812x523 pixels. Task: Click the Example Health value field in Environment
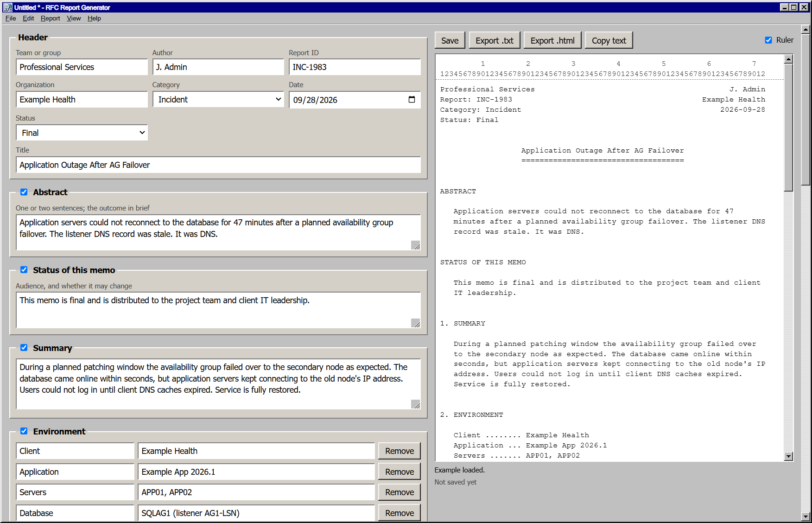(x=256, y=451)
